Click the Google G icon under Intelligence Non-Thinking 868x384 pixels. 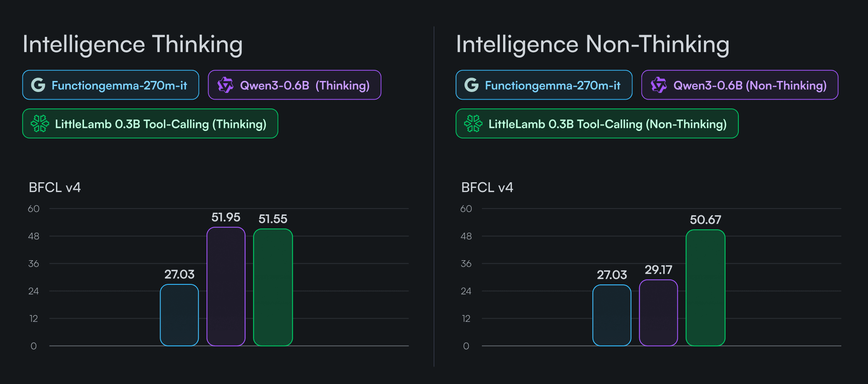(x=471, y=85)
